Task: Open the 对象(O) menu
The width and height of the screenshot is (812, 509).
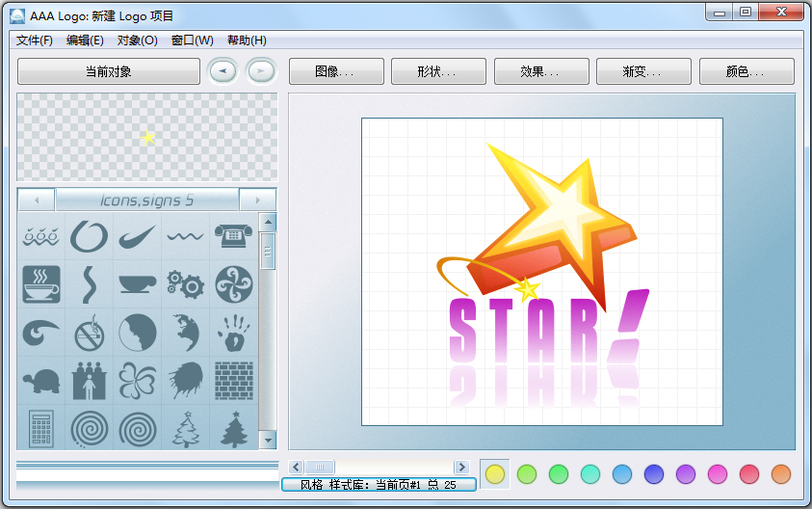Action: [x=137, y=40]
